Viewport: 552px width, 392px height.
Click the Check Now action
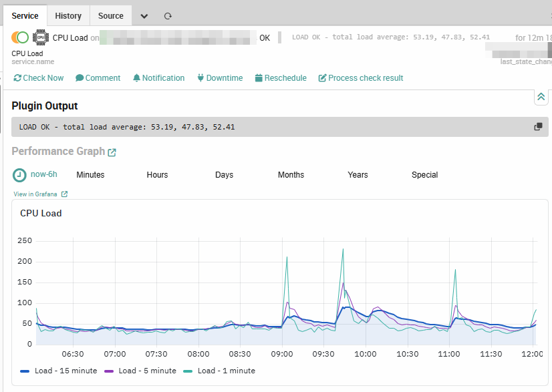tap(39, 78)
